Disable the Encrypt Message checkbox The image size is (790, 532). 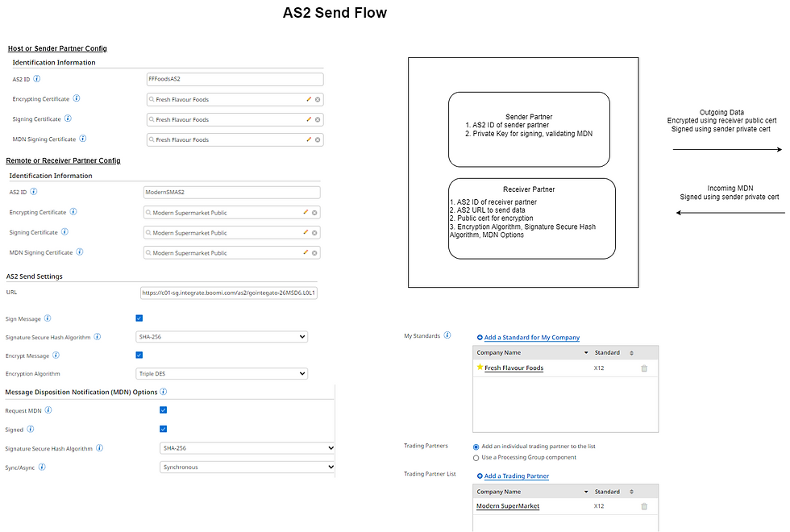click(139, 355)
